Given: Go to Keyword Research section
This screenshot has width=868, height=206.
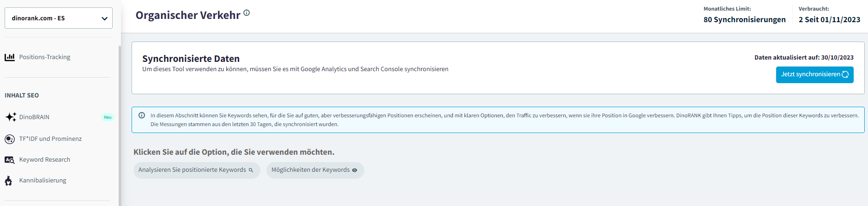Looking at the screenshot, I should click(x=45, y=160).
